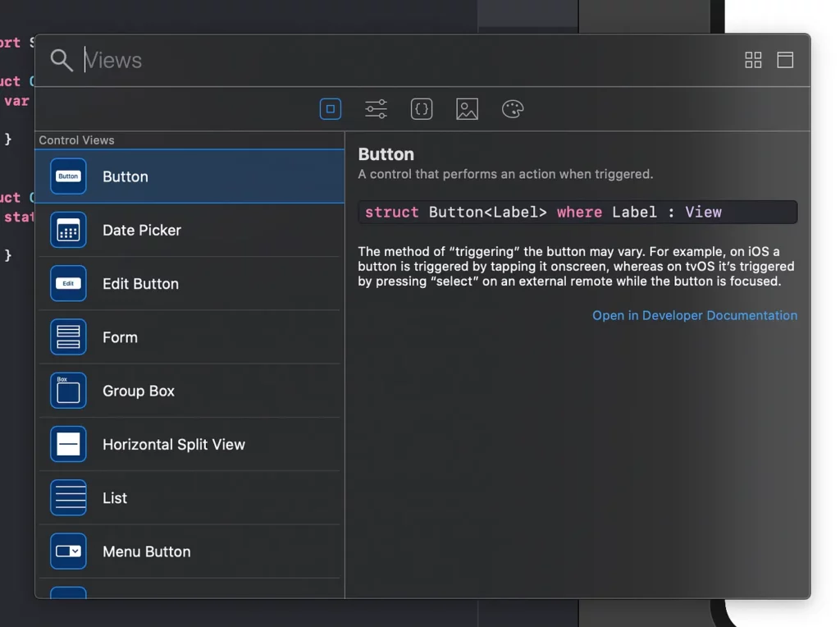This screenshot has width=840, height=627.
Task: Open the Views library tab
Action: pyautogui.click(x=331, y=109)
